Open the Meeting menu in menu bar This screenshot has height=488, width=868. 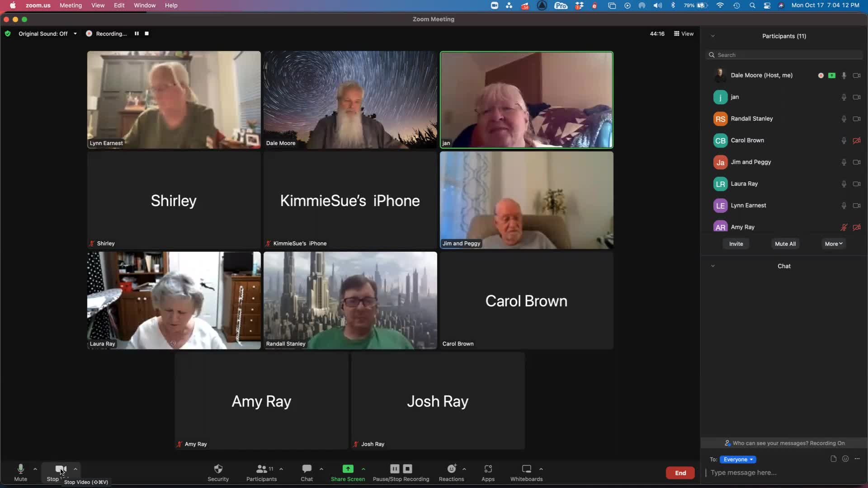(71, 5)
